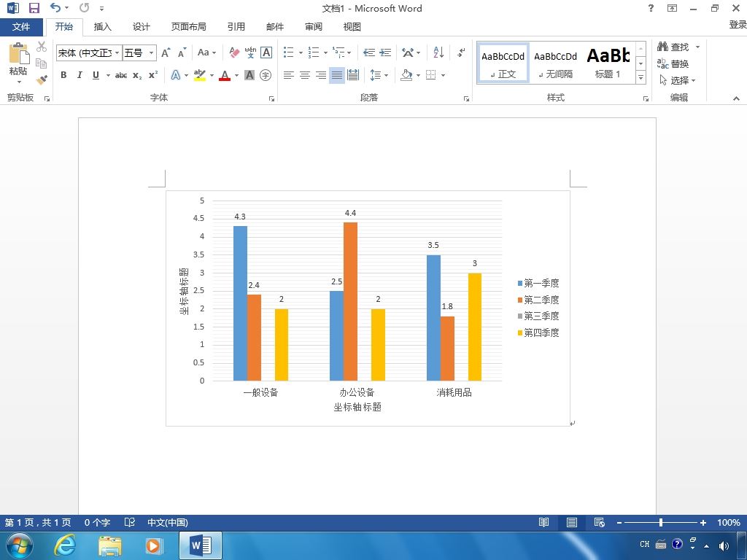This screenshot has width=747, height=560.
Task: Toggle superscript formatting
Action: pos(153,75)
